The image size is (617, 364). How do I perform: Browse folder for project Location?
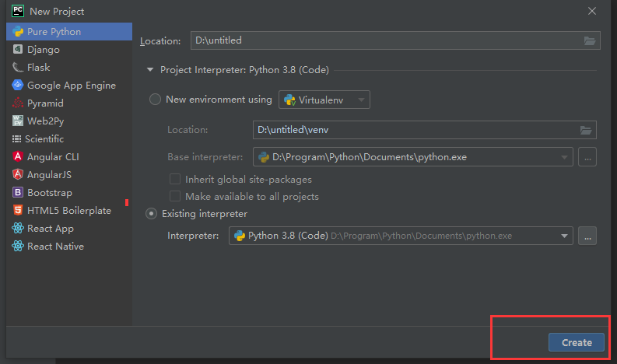(x=590, y=40)
